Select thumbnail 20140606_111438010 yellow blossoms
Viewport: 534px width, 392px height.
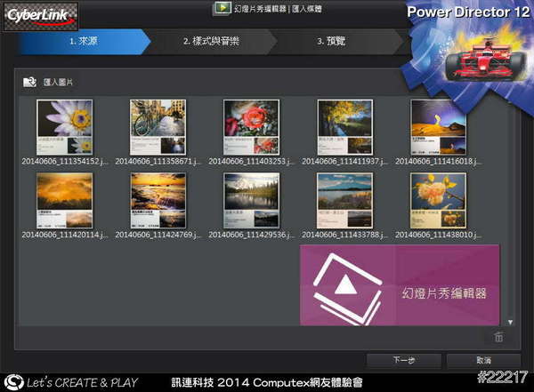coord(438,200)
